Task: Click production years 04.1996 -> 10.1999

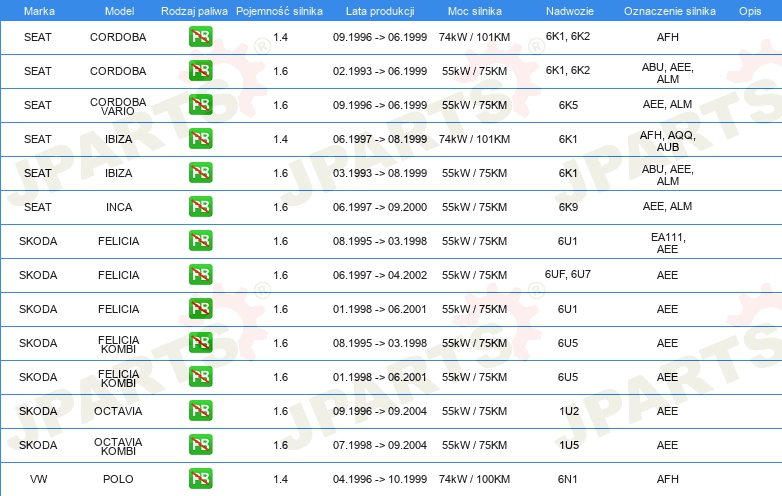Action: point(380,479)
